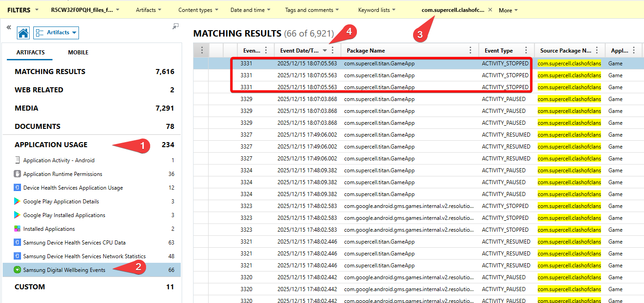The height and width of the screenshot is (303, 644).
Task: Click the Application Activity - Android icon
Action: point(17,160)
